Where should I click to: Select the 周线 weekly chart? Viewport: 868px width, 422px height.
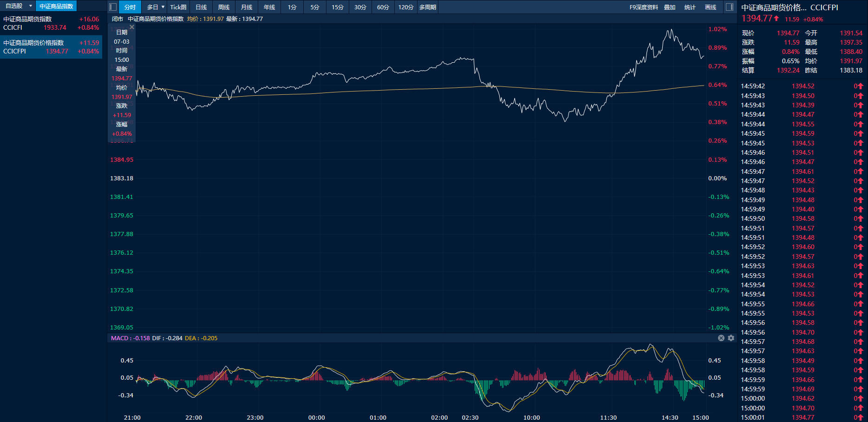click(224, 7)
